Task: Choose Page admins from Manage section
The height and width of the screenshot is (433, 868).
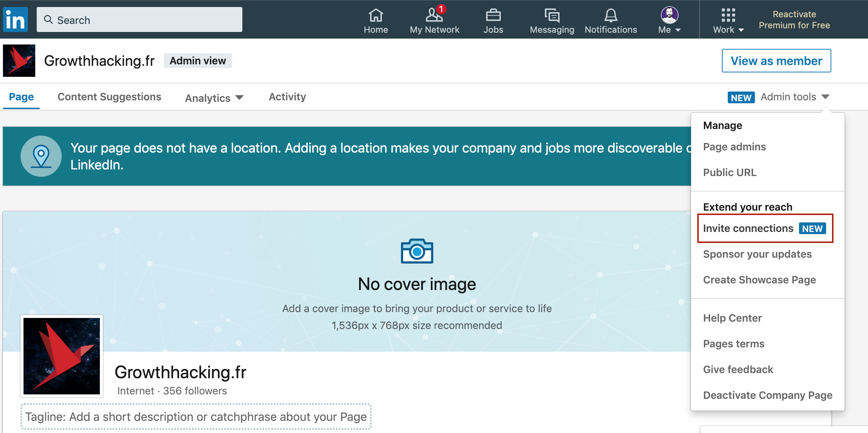Action: [x=734, y=147]
